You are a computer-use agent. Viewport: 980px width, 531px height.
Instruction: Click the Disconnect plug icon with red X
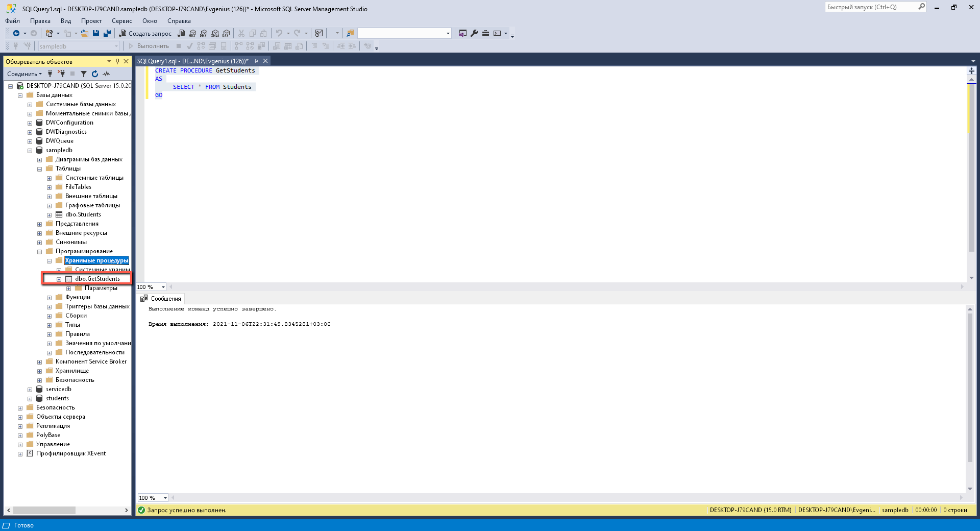tap(61, 74)
